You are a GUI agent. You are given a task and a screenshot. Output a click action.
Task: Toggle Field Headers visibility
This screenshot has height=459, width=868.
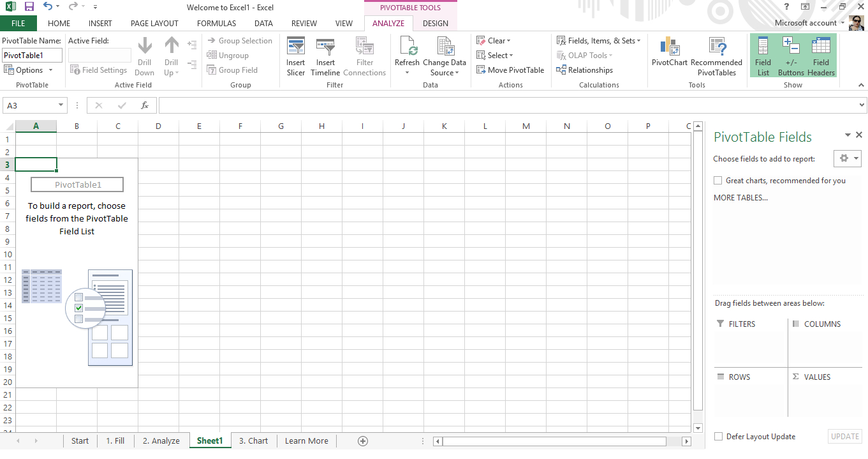[820, 56]
